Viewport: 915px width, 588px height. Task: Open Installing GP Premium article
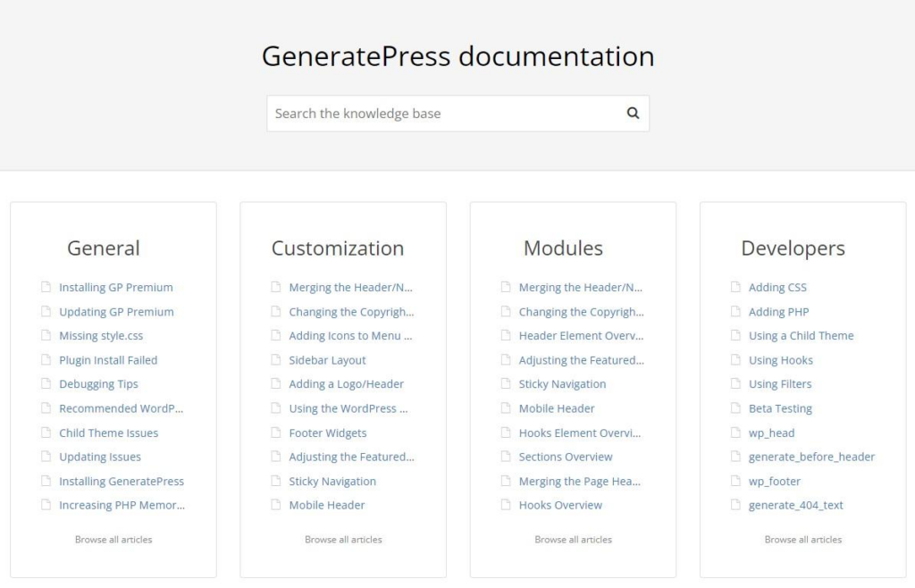tap(116, 287)
